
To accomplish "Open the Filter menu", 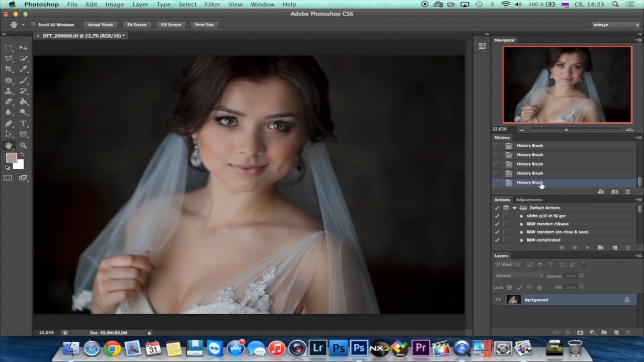I will [x=212, y=5].
